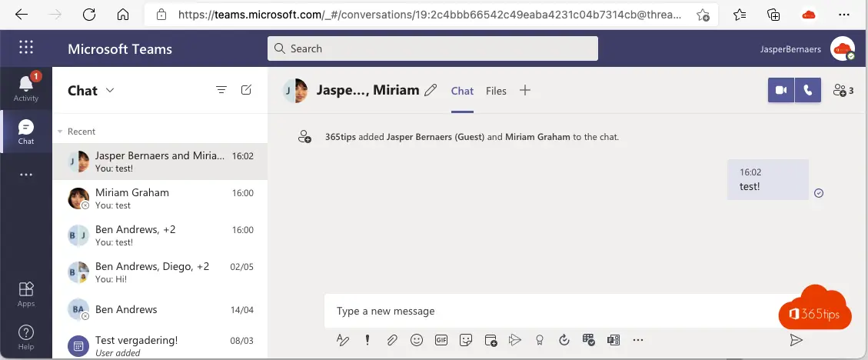Focus the Type a new message field
The height and width of the screenshot is (360, 868).
[554, 311]
